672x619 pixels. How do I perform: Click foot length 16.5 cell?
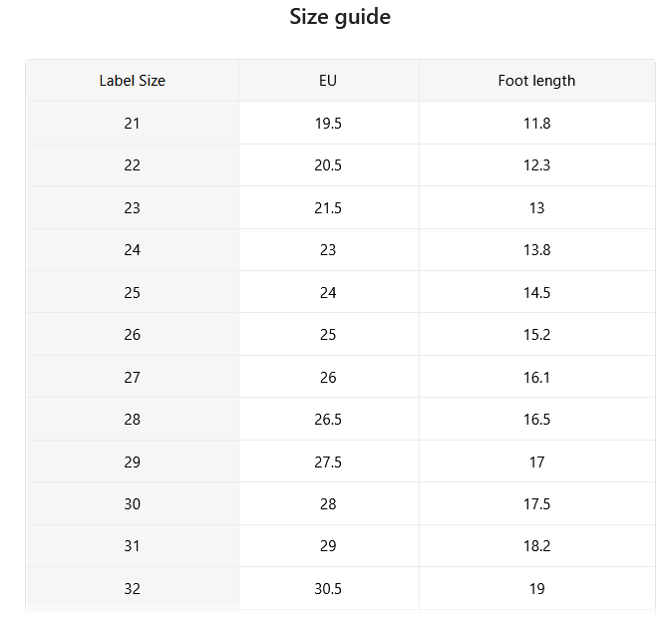coord(537,419)
